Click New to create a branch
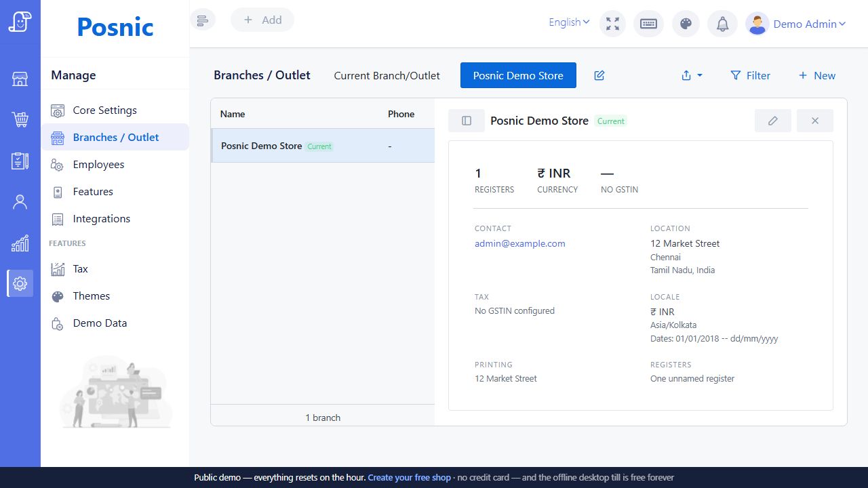The height and width of the screenshot is (488, 868). pyautogui.click(x=816, y=75)
